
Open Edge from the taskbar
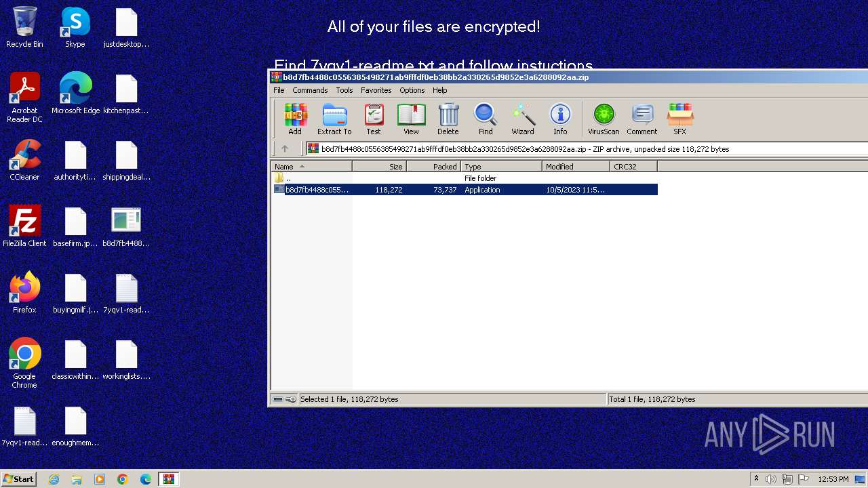point(146,479)
